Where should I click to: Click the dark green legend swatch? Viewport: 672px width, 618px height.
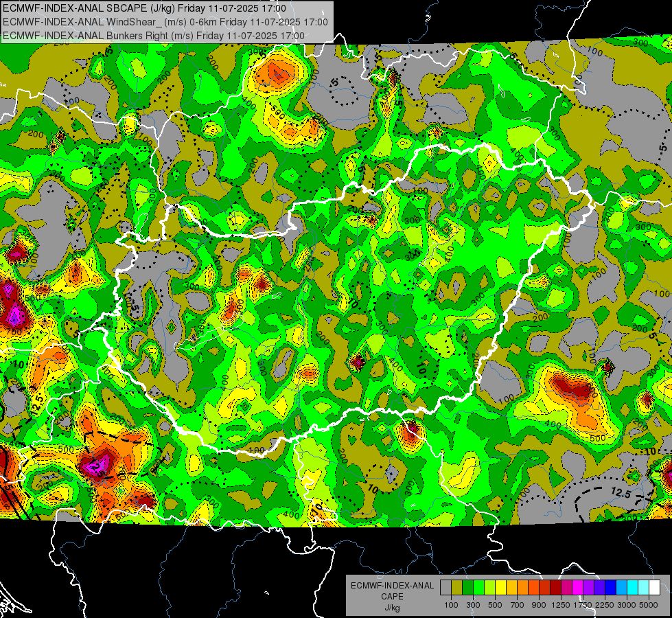pyautogui.click(x=467, y=587)
